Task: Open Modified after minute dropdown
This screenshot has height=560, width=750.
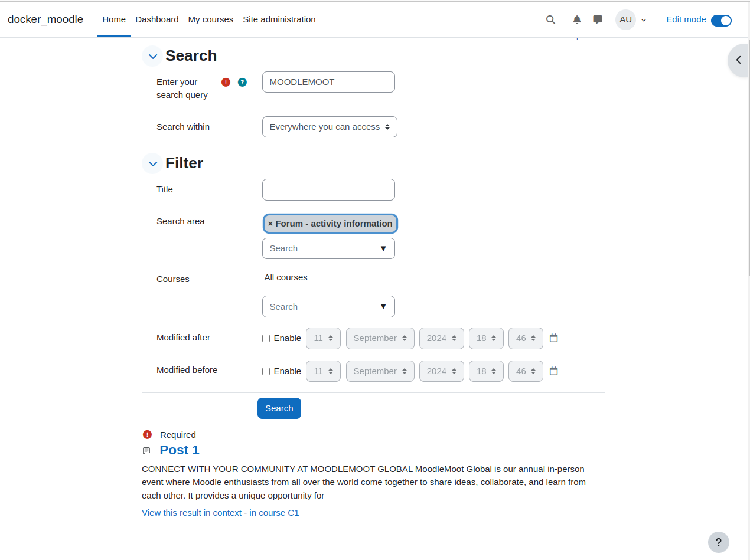Action: [x=526, y=338]
